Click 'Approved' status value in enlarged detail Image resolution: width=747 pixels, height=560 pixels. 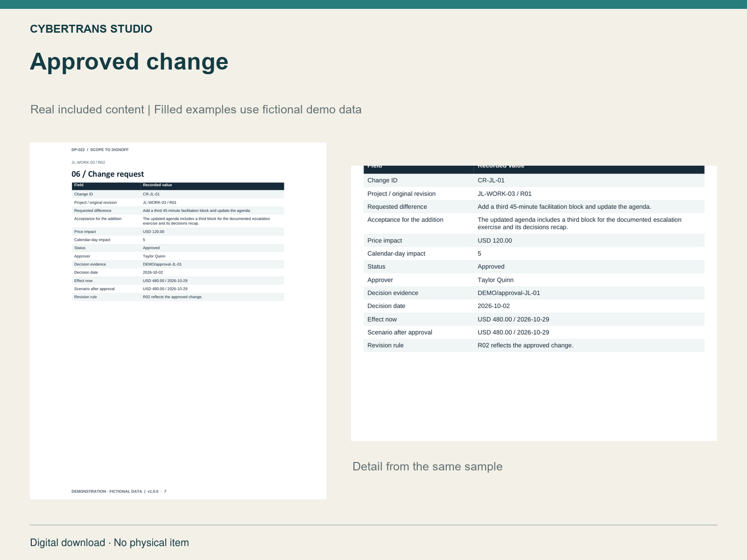coord(491,267)
